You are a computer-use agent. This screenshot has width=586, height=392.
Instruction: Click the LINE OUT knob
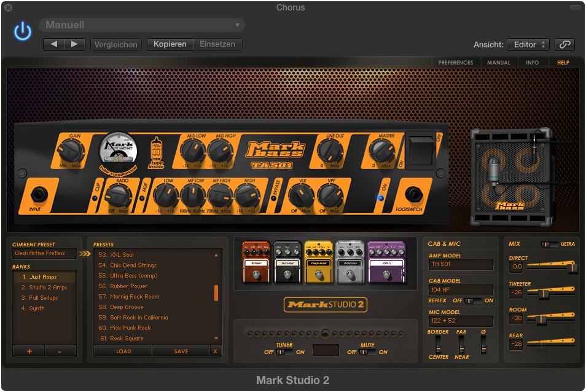(x=330, y=151)
